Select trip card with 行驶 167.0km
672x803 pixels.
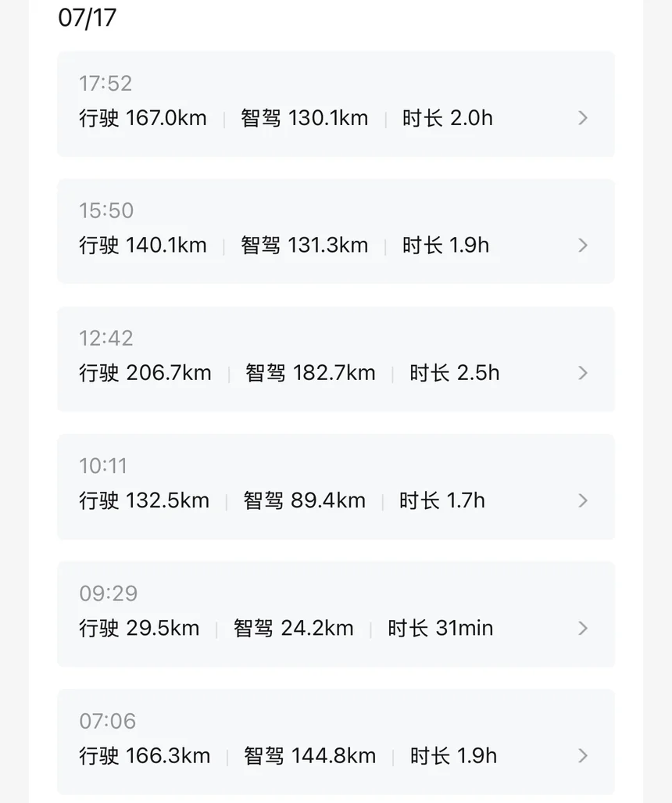coord(336,104)
